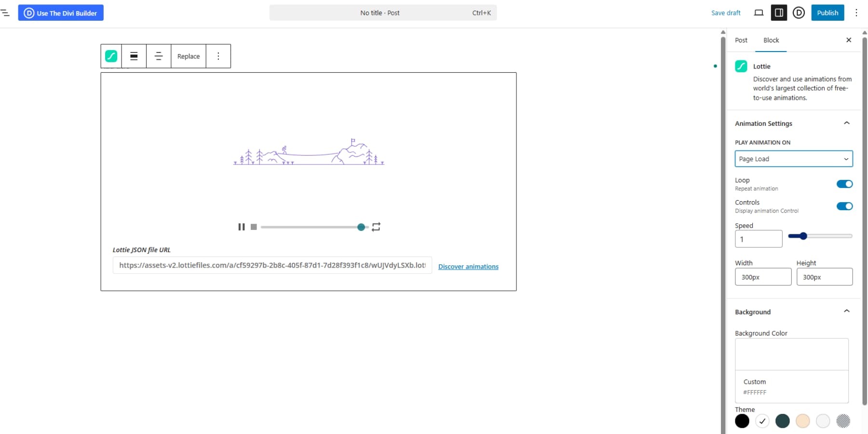Click the repeat loop icon under the animation
Viewport: 868px width, 434px height.
coord(376,227)
